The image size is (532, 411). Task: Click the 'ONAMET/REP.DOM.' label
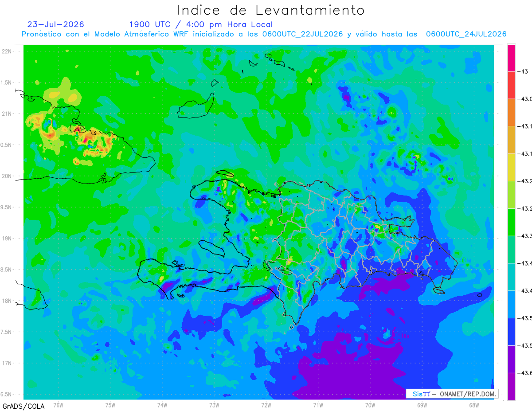pyautogui.click(x=467, y=394)
